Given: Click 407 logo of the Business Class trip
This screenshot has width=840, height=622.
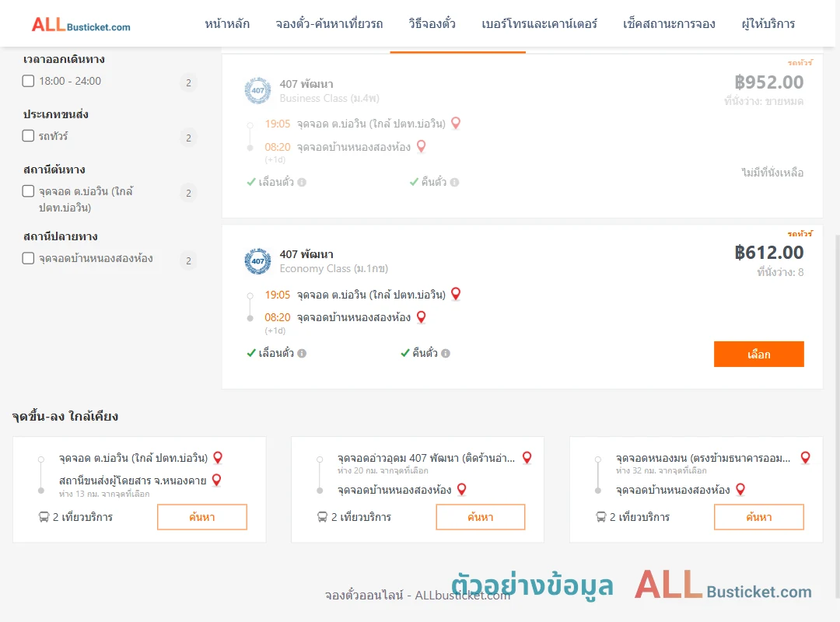Looking at the screenshot, I should pyautogui.click(x=257, y=90).
